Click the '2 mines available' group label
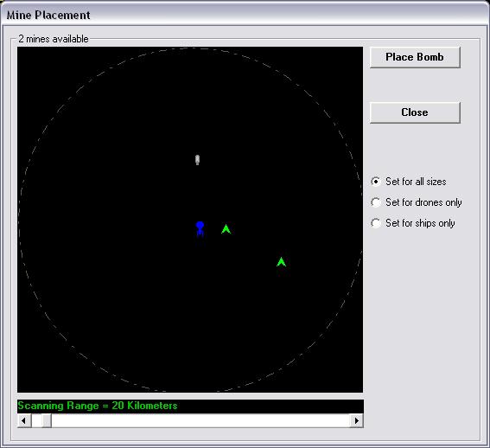 [54, 39]
